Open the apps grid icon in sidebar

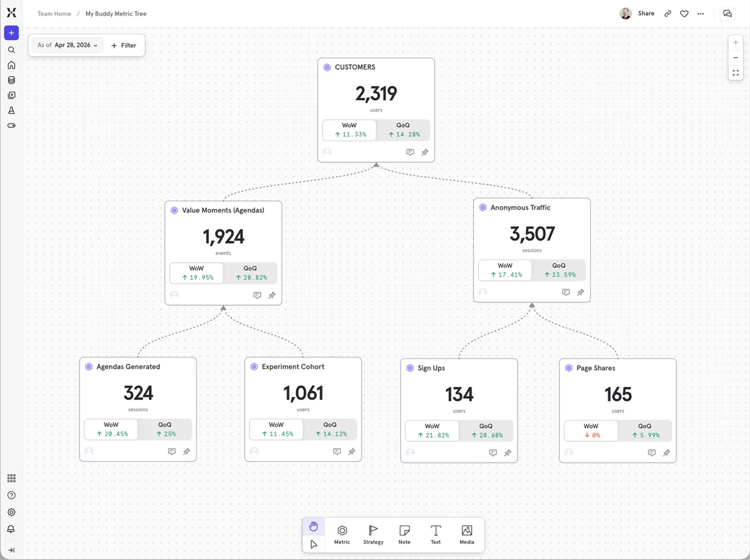(x=11, y=478)
